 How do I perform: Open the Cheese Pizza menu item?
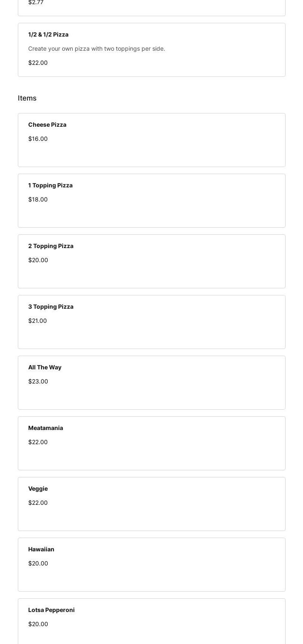[151, 140]
